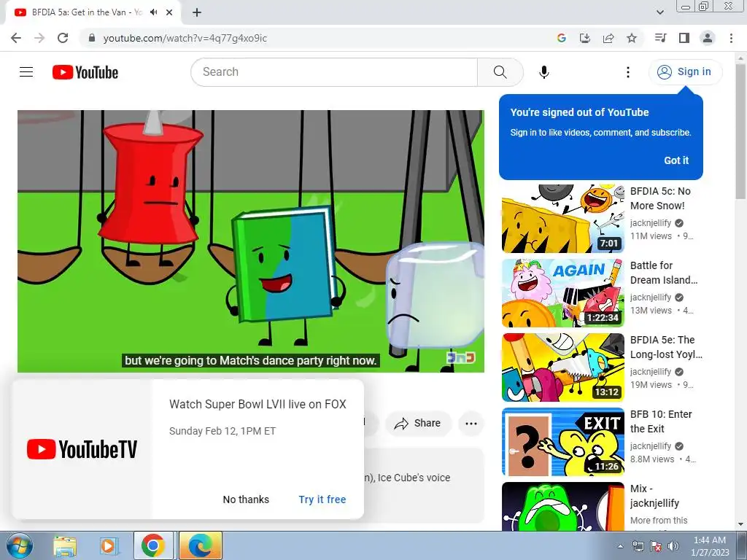Screen dimensions: 747x560
Task: Reload the page with the refresh icon
Action: (63, 38)
